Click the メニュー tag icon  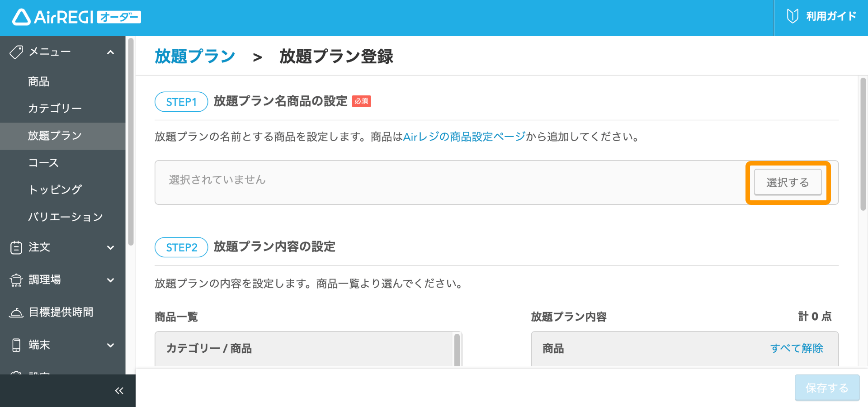[x=16, y=52]
